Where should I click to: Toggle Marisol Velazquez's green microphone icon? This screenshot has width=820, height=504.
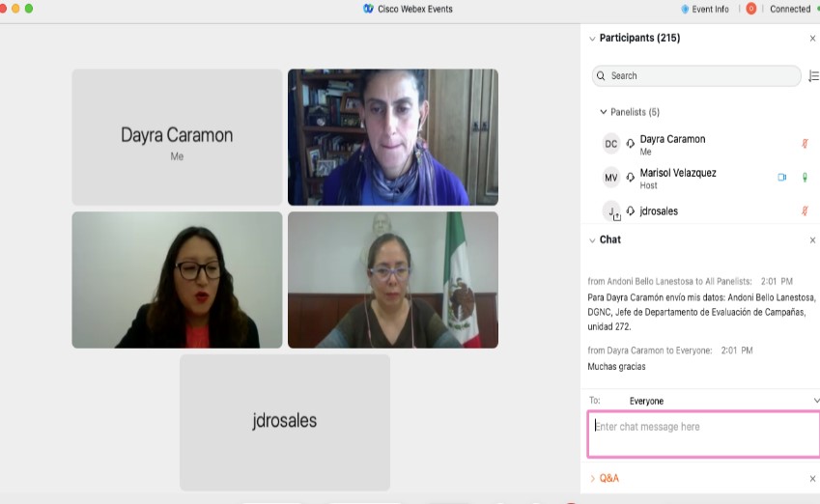click(805, 178)
